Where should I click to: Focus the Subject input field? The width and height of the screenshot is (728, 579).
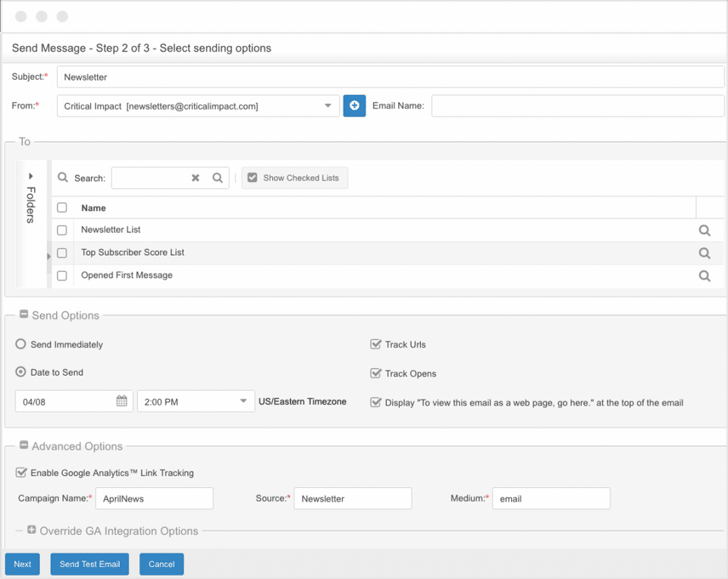tap(391, 77)
